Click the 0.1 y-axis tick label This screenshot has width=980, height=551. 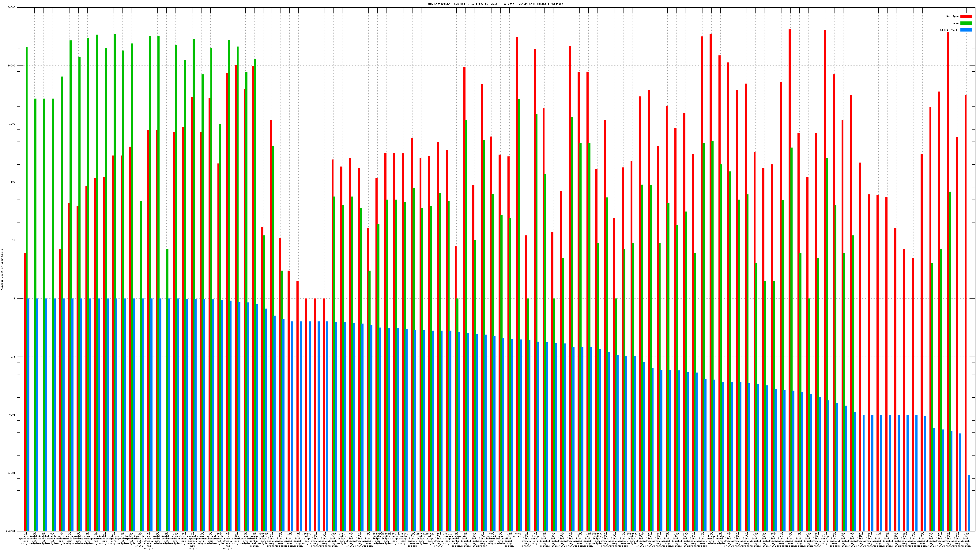tap(13, 357)
